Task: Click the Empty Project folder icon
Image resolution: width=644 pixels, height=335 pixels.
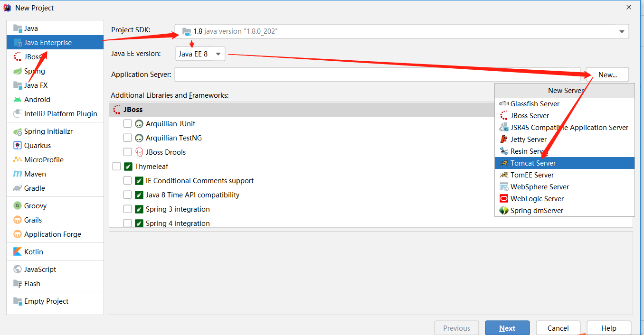Action: (x=18, y=301)
